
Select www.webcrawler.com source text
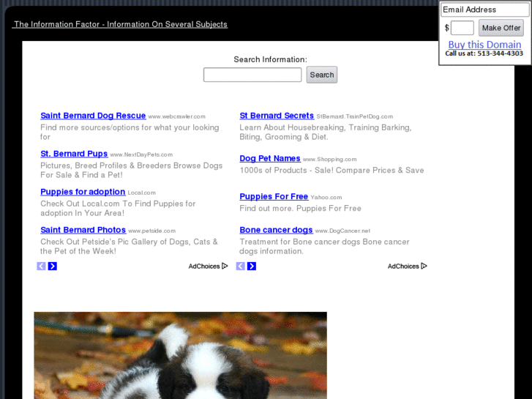177,116
